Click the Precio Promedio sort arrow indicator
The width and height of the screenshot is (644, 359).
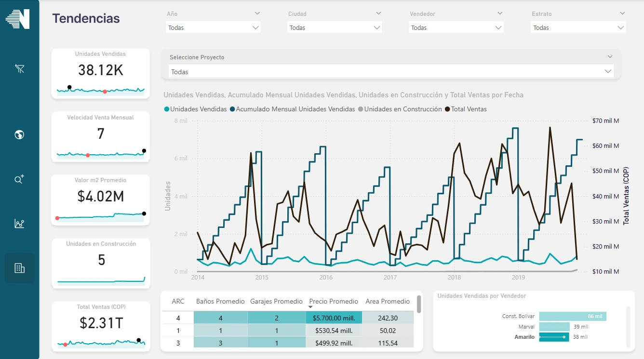pos(311,307)
